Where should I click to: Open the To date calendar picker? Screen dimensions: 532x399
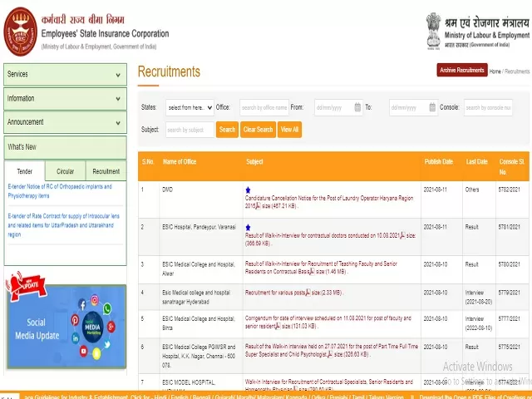point(431,108)
